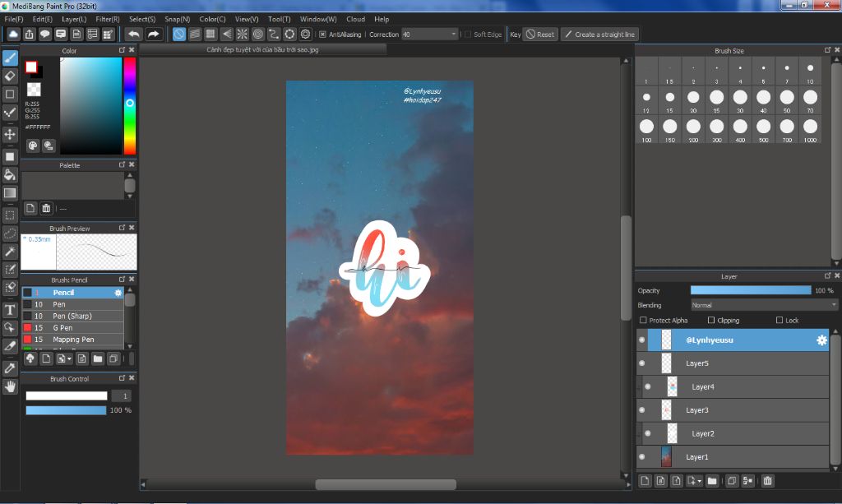842x504 pixels.
Task: Open snap settings gear icon
Action: point(306,35)
